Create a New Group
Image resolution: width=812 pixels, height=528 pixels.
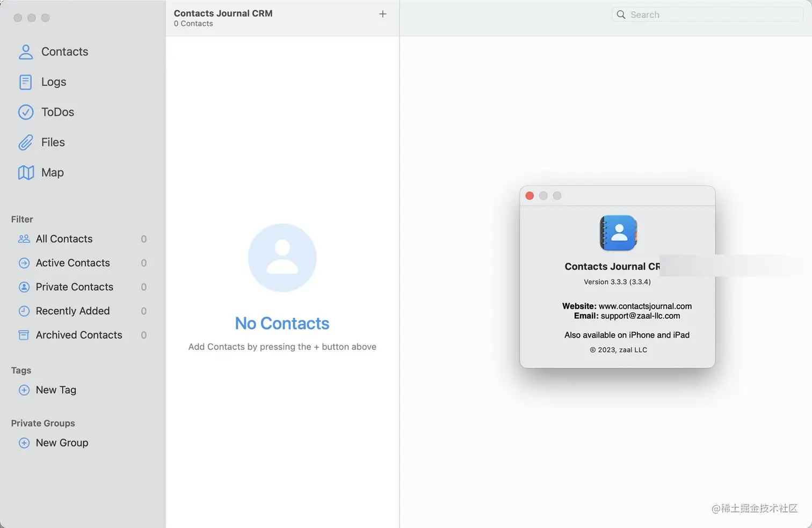(x=62, y=443)
